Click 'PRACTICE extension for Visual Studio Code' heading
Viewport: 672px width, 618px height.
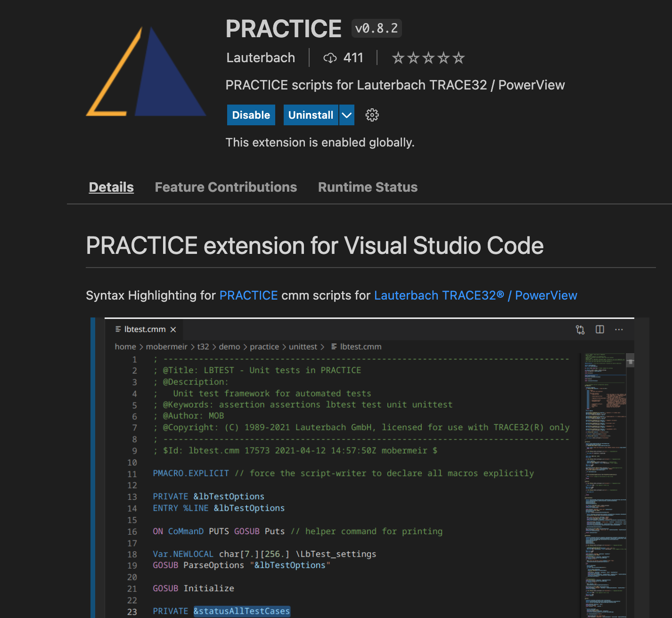point(315,245)
